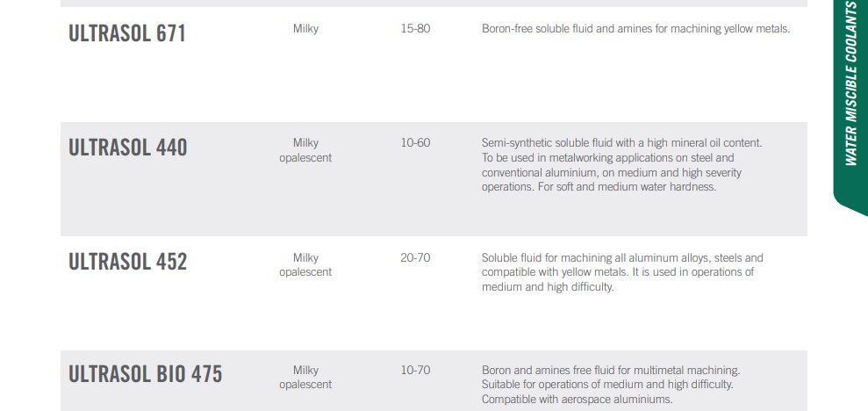This screenshot has height=411, width=868.
Task: Click the 10-70 value for ULTRASOL BIO 475
Action: tap(415, 370)
